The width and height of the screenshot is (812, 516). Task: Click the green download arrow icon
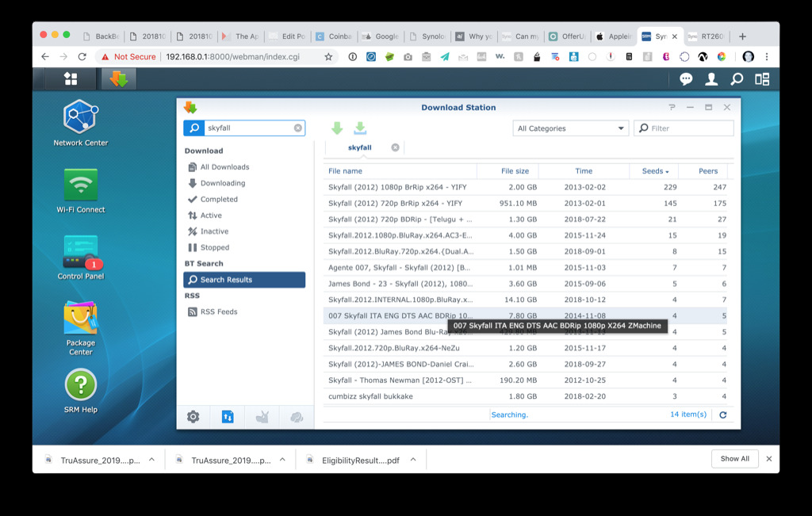click(x=337, y=128)
